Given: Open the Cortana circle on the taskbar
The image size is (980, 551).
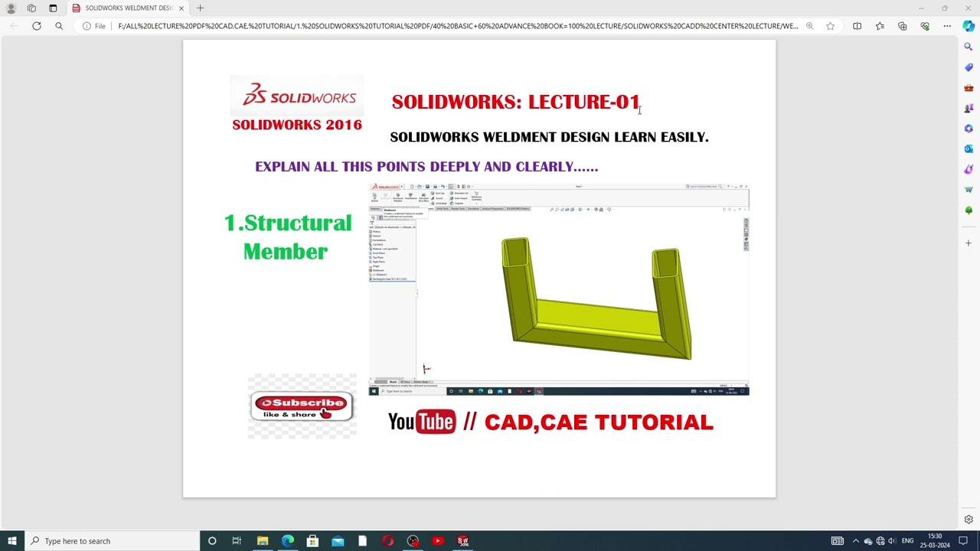Looking at the screenshot, I should click(212, 541).
